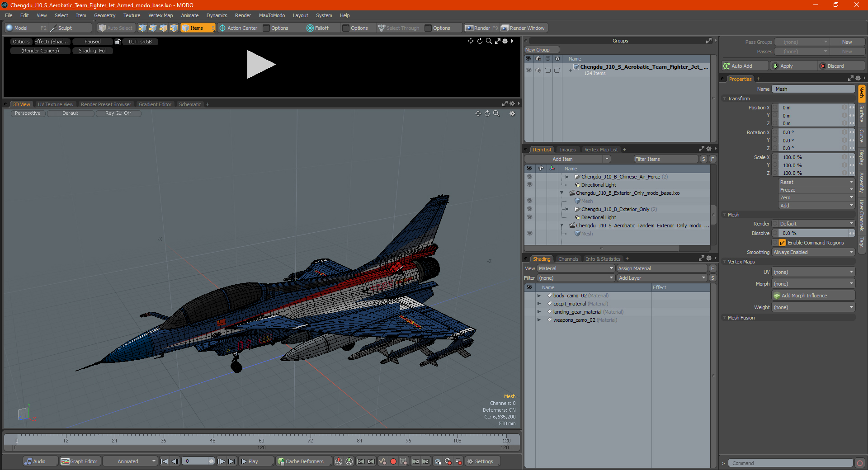Select Polygons selection mode icon

point(163,28)
